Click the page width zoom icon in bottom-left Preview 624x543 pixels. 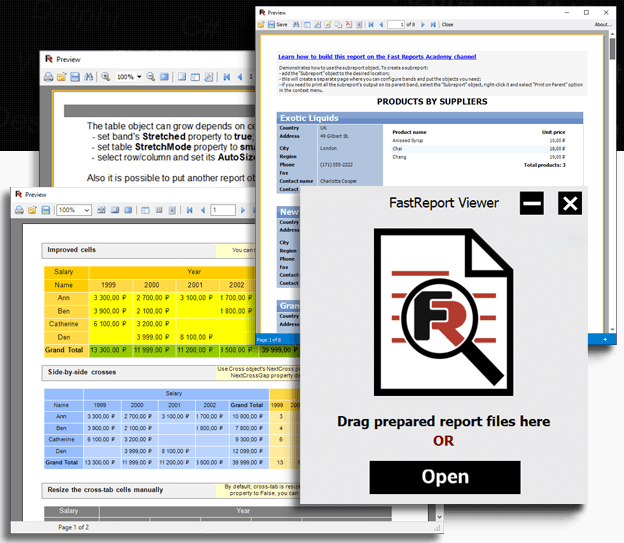pos(101,210)
